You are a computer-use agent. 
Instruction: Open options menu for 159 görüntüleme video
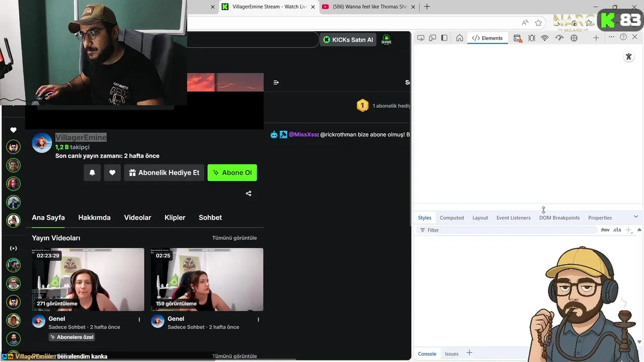(x=259, y=319)
